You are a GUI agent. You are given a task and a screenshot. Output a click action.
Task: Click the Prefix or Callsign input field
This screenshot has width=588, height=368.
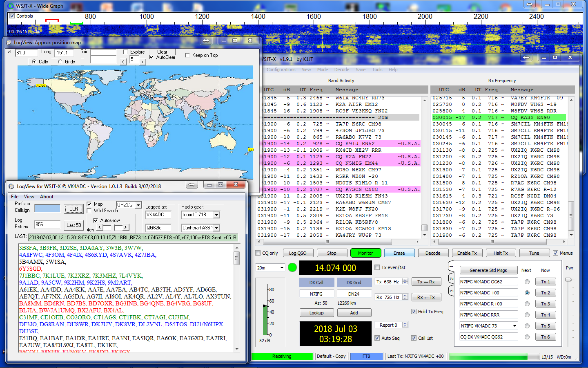click(47, 209)
